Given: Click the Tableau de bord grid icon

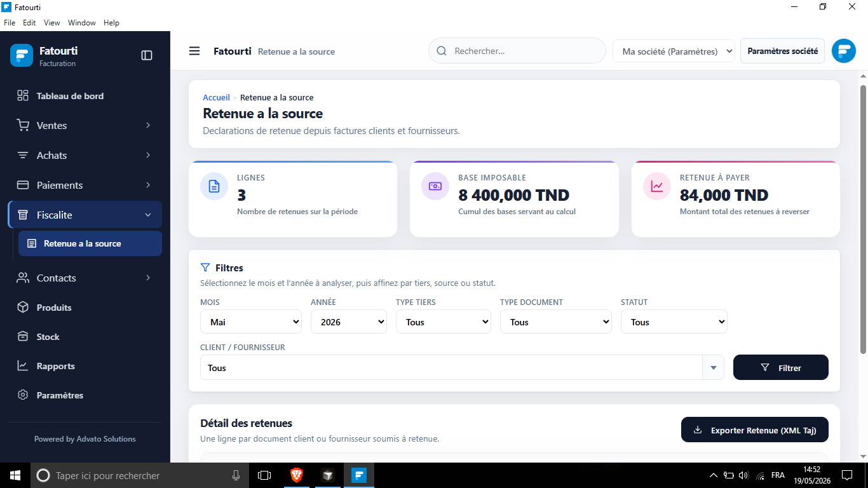Looking at the screenshot, I should pos(23,95).
